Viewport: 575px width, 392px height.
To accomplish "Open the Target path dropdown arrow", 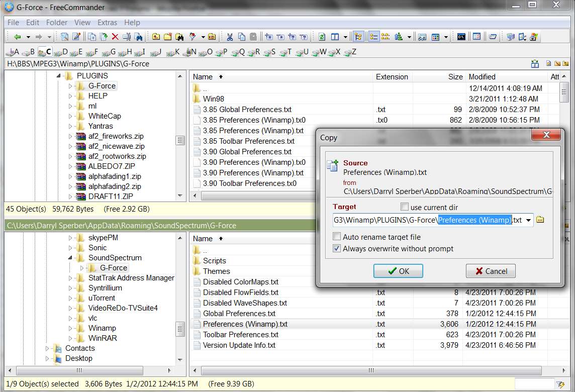I will (528, 220).
